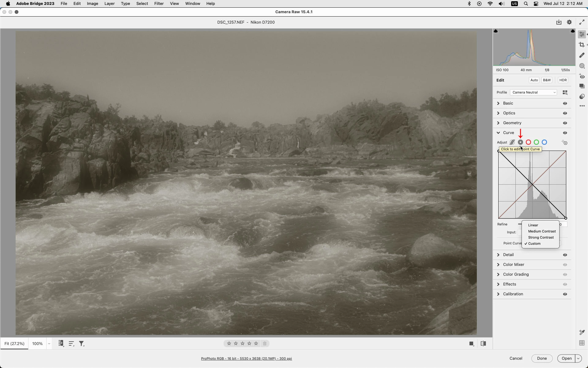The height and width of the screenshot is (368, 588).
Task: Click the B&W button
Action: [x=546, y=80]
